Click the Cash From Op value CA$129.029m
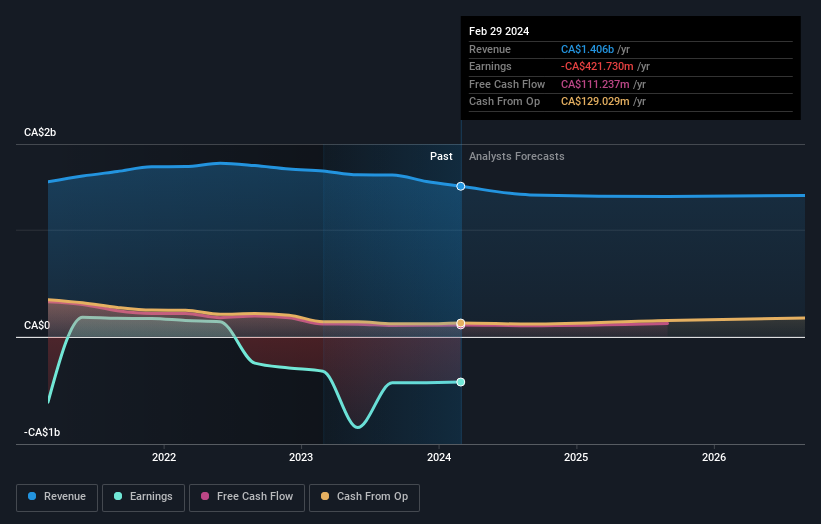The height and width of the screenshot is (524, 821). 595,102
